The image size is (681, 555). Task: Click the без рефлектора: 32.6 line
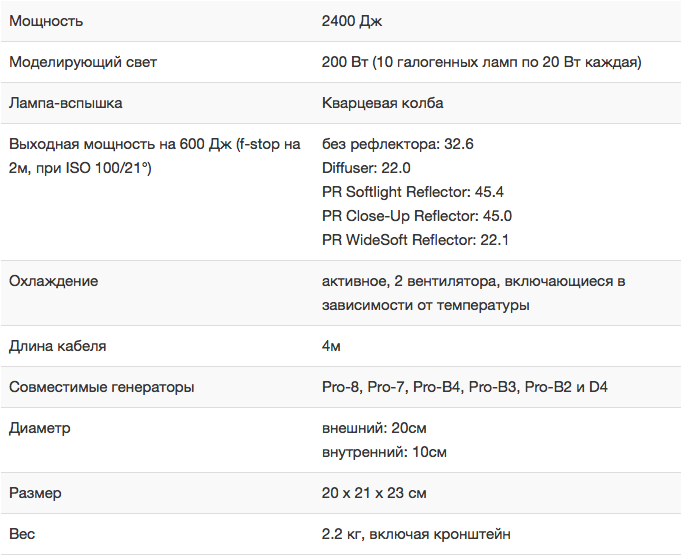(397, 144)
